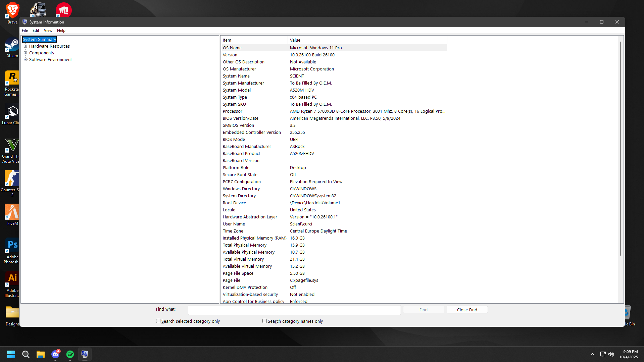Launch Steam from the desktop

click(12, 48)
